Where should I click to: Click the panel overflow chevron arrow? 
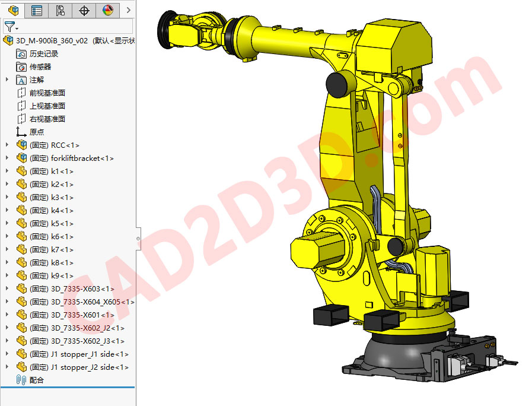[128, 10]
